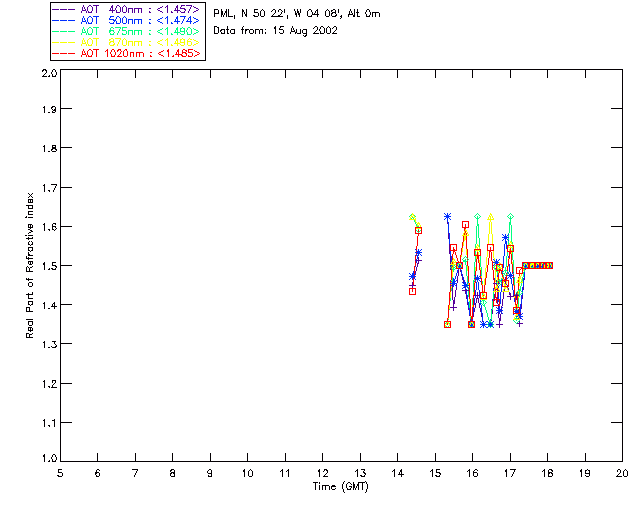The height and width of the screenshot is (512, 640).
Task: Click the y-axis tick label 1.5
Action: pos(49,266)
